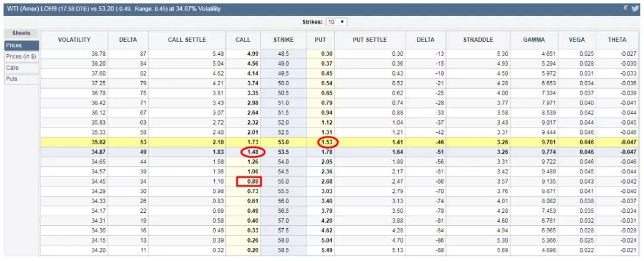
Task: Click the VOLATILITY column header
Action: click(x=74, y=39)
